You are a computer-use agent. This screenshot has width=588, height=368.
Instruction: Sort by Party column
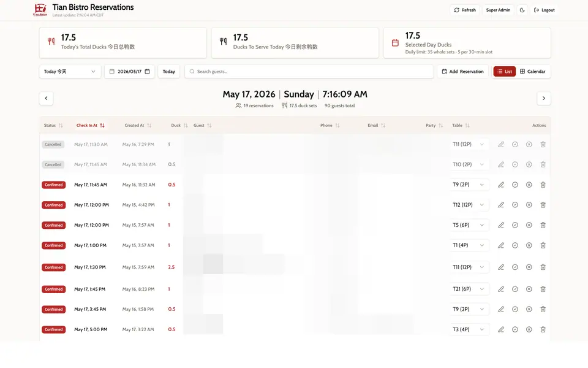point(434,125)
